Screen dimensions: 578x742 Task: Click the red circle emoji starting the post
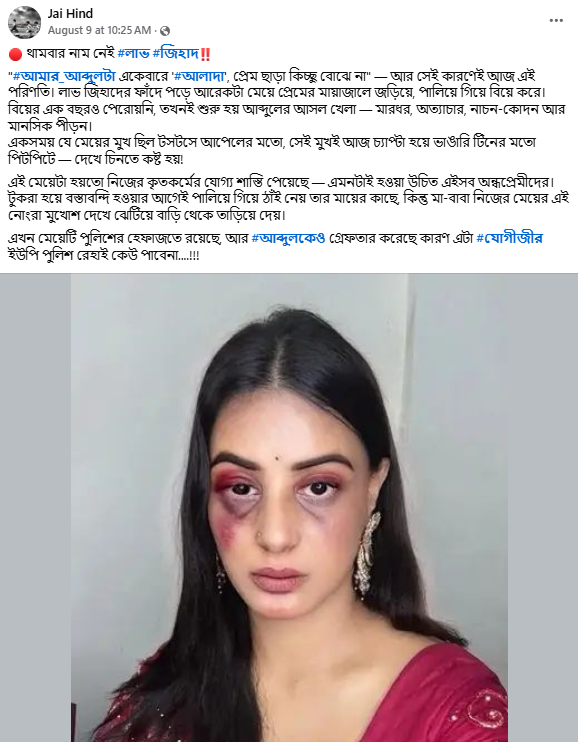coord(15,54)
